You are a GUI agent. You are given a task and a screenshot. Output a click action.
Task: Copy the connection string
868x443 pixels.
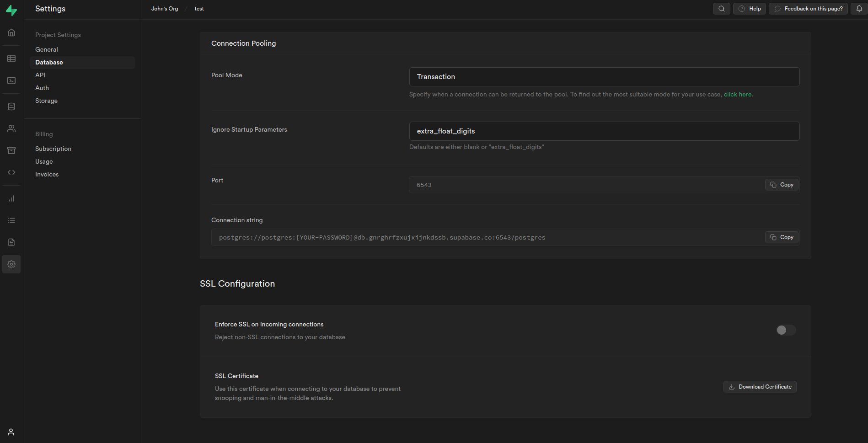782,237
